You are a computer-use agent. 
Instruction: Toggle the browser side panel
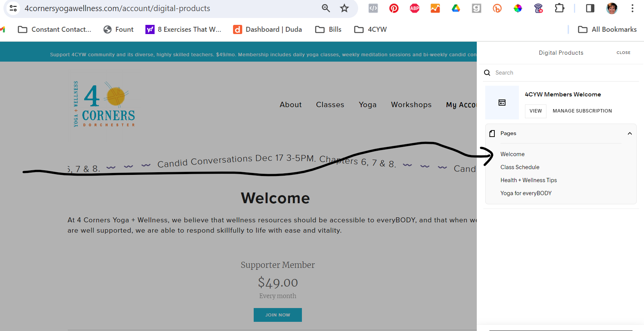(x=590, y=8)
